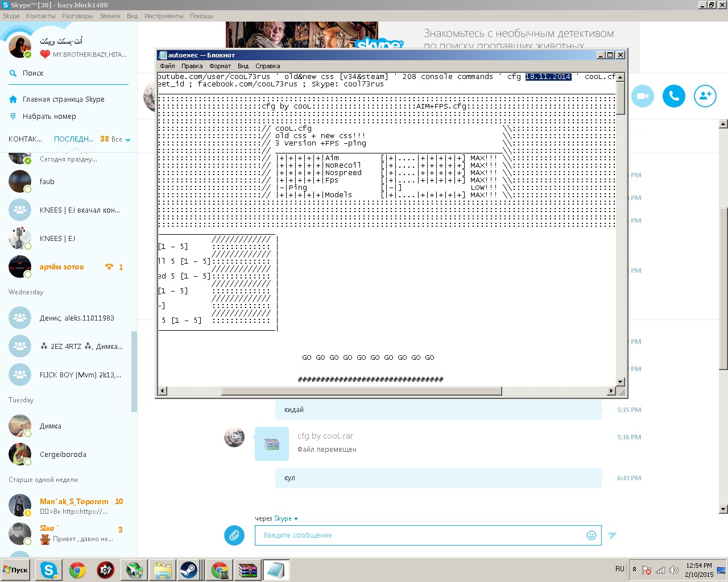Click the Skype chat scroll down arrow

click(x=723, y=509)
